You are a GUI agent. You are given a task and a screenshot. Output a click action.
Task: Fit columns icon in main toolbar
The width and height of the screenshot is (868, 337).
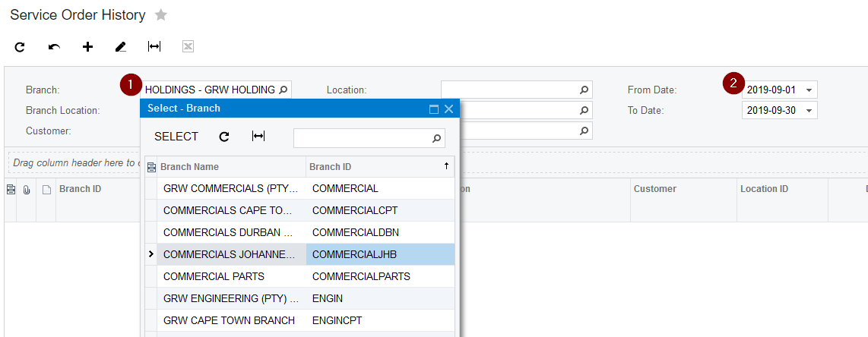coord(154,47)
